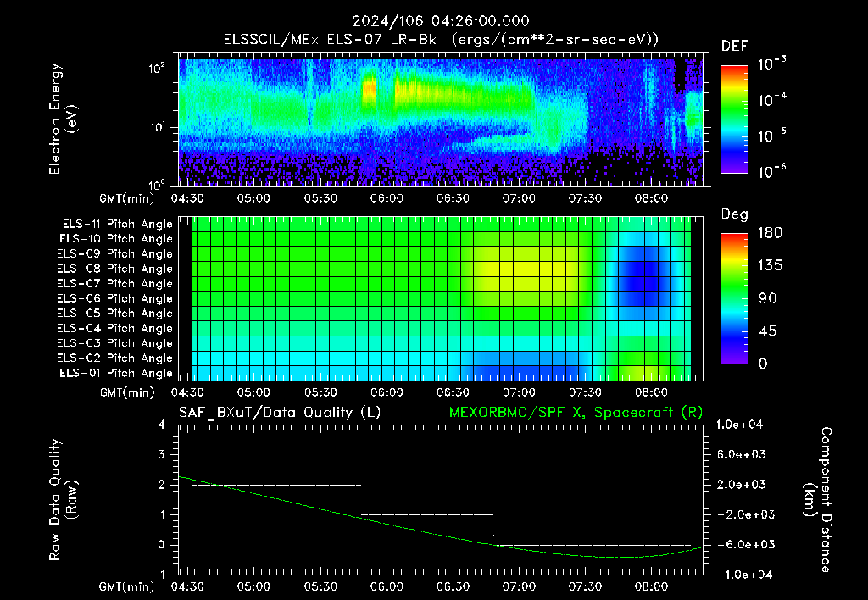
Task: Click the ELS-10 Pitch Angle row label
Action: coord(116,239)
